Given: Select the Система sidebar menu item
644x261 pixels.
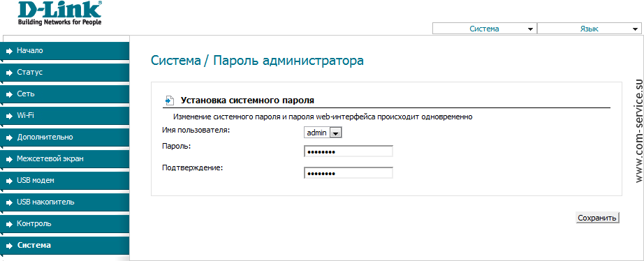Looking at the screenshot, I should tap(64, 246).
